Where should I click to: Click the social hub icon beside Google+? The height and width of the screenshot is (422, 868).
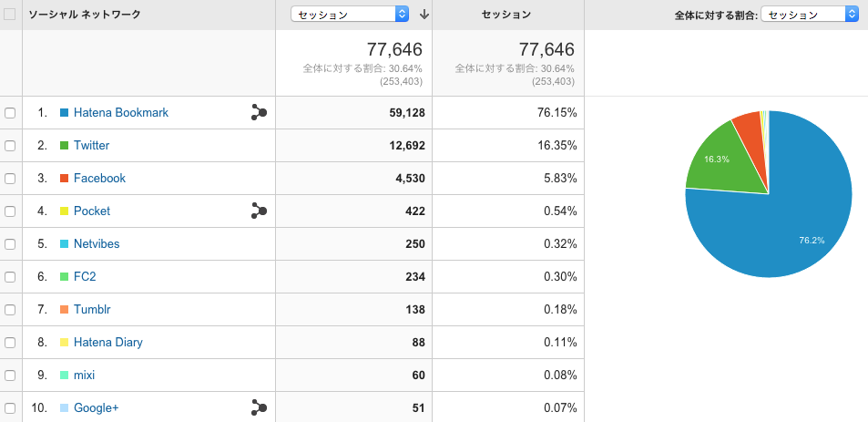click(259, 407)
